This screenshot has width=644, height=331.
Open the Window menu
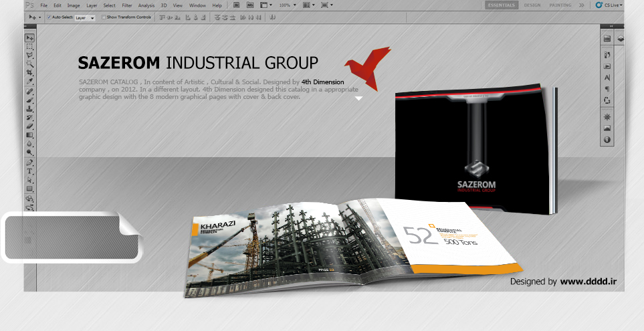197,6
